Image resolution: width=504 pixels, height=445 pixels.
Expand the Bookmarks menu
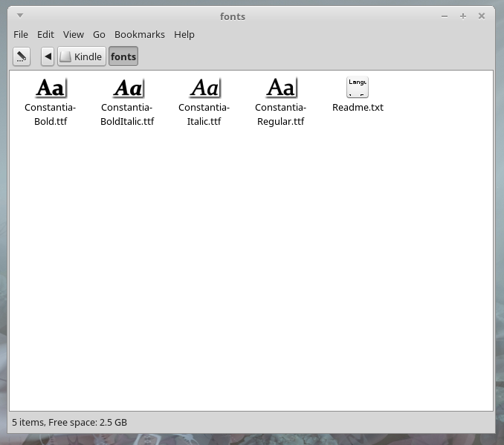(x=139, y=34)
